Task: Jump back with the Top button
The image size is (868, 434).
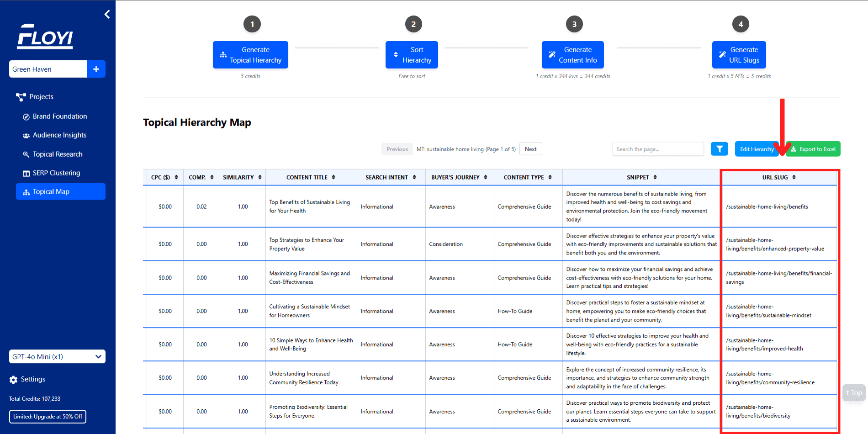Action: (854, 393)
